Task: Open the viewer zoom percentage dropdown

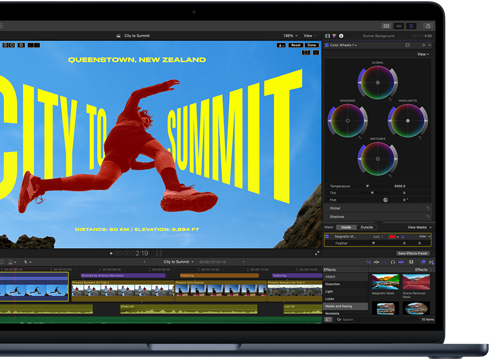Action: 290,36
